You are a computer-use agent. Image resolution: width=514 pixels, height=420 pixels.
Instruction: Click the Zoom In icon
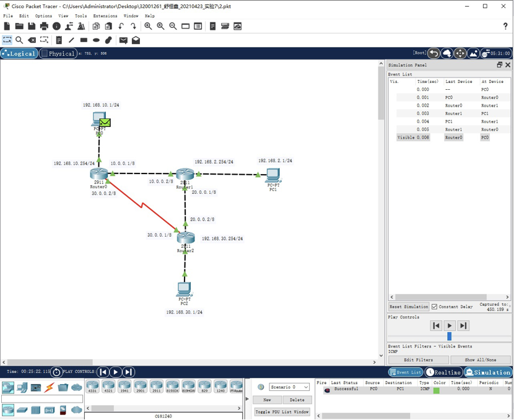pos(148,26)
